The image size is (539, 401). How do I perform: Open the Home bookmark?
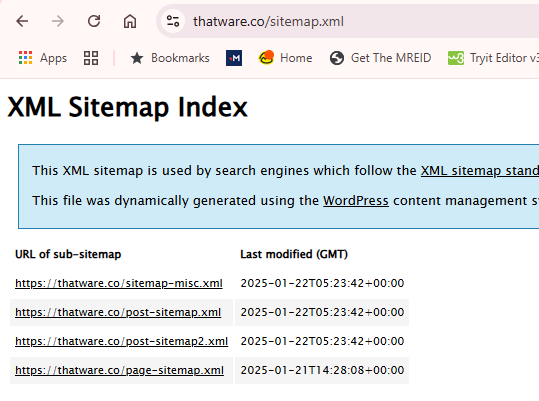point(285,58)
